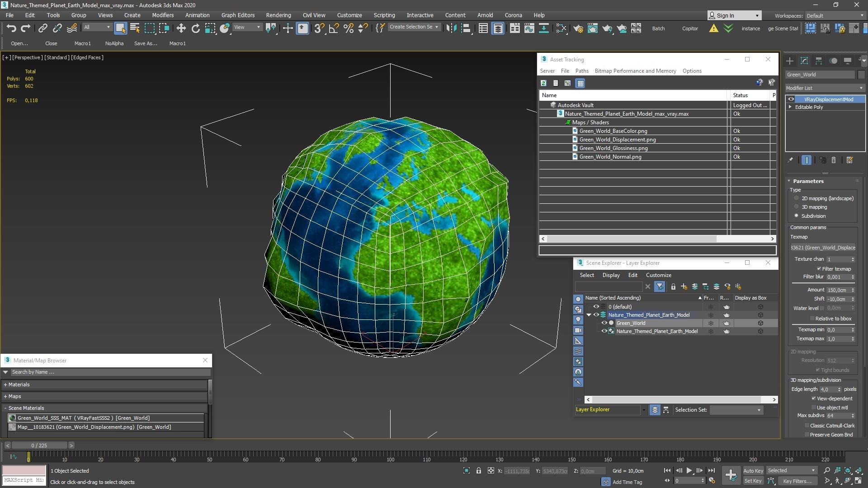
Task: Click Refresh in Asset Tracking toolbar
Action: tap(543, 83)
